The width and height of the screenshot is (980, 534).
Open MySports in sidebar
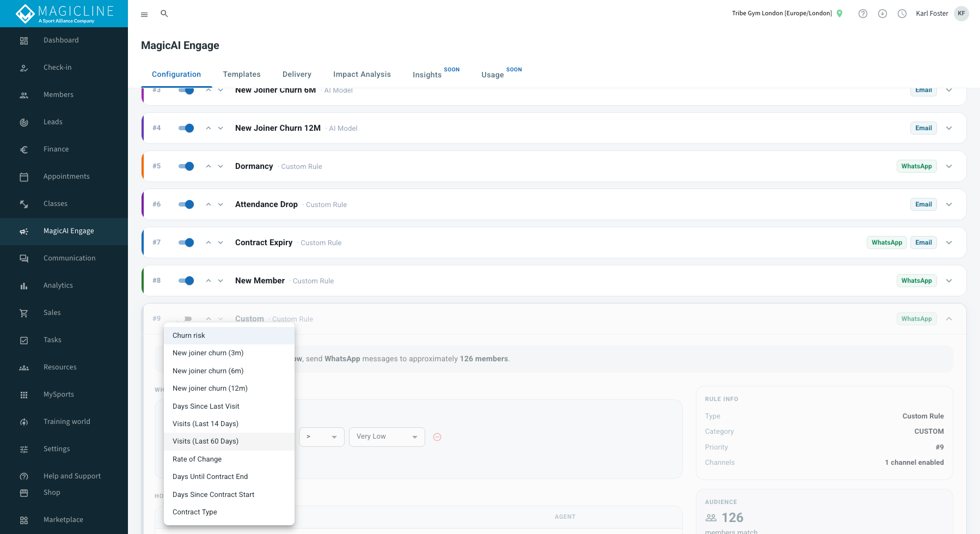[x=64, y=395]
